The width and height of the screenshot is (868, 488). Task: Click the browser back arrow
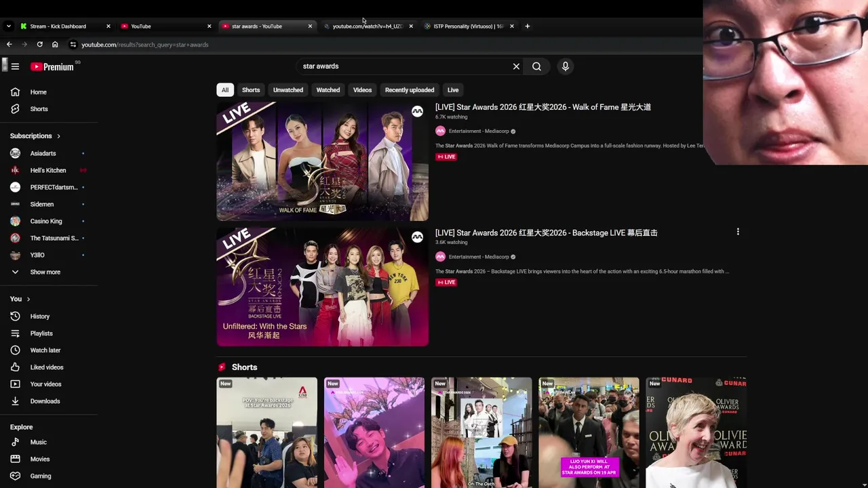(x=9, y=45)
